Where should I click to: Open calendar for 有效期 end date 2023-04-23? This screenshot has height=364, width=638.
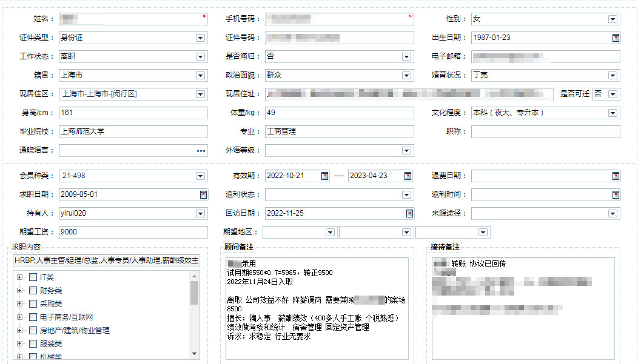pyautogui.click(x=408, y=176)
